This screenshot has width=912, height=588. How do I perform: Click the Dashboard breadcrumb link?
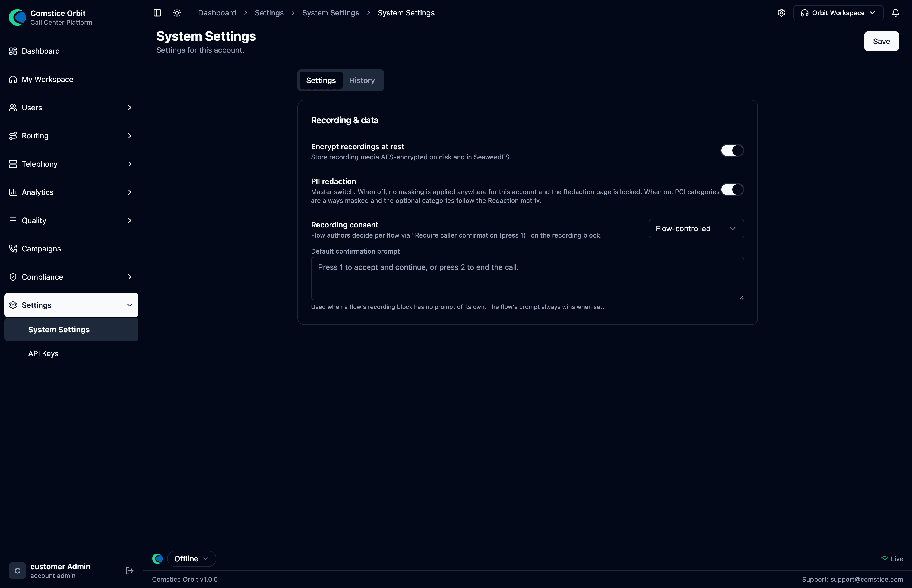click(x=217, y=13)
